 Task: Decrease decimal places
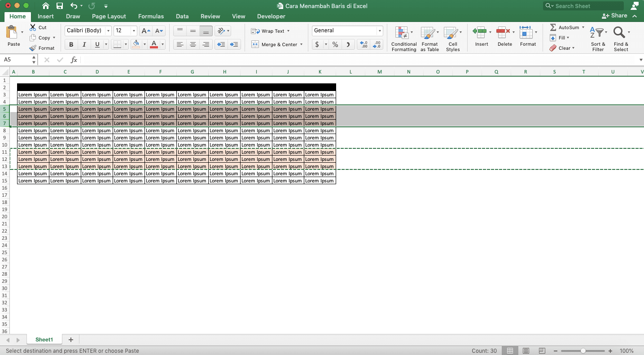tap(377, 44)
